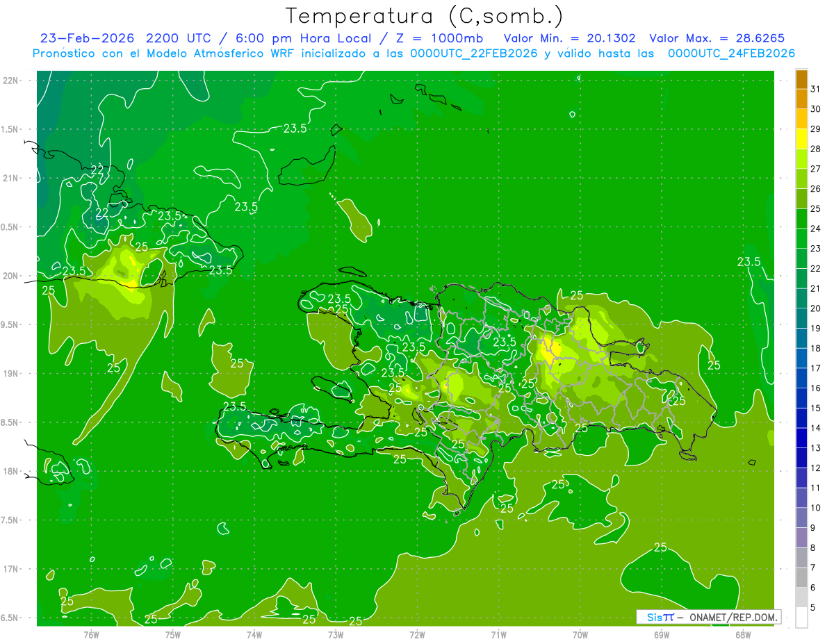Click the 'Z = 1000mb' level text
This screenshot has width=834, height=644.
point(438,38)
